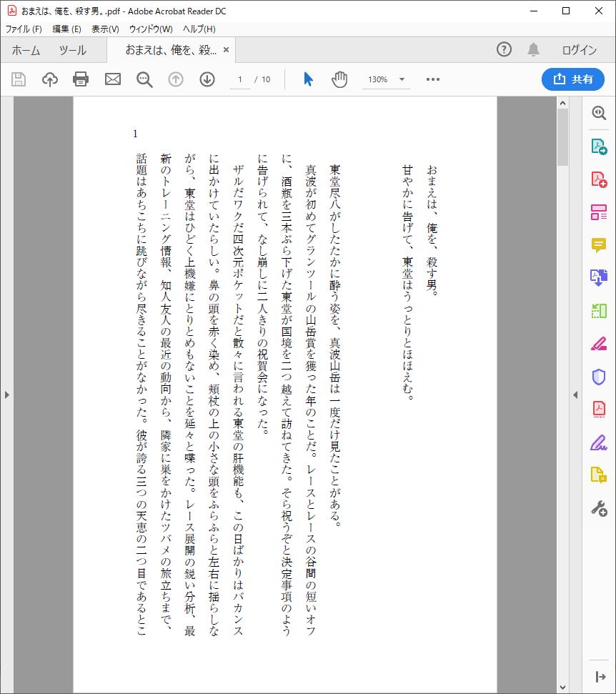This screenshot has width=616, height=694.
Task: Open Organize Pages tool in sidebar
Action: coord(599,311)
